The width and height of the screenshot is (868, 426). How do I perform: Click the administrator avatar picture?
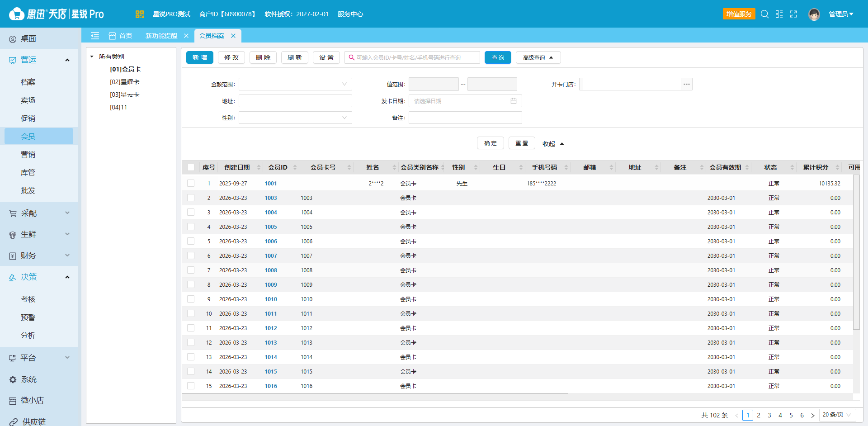click(814, 14)
